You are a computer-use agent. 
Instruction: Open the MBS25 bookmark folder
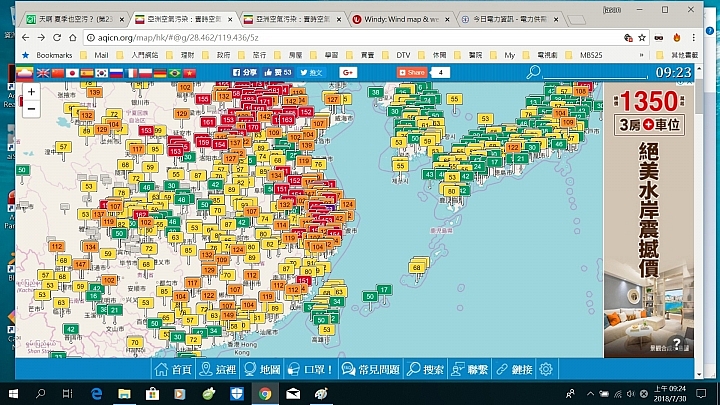[x=585, y=55]
